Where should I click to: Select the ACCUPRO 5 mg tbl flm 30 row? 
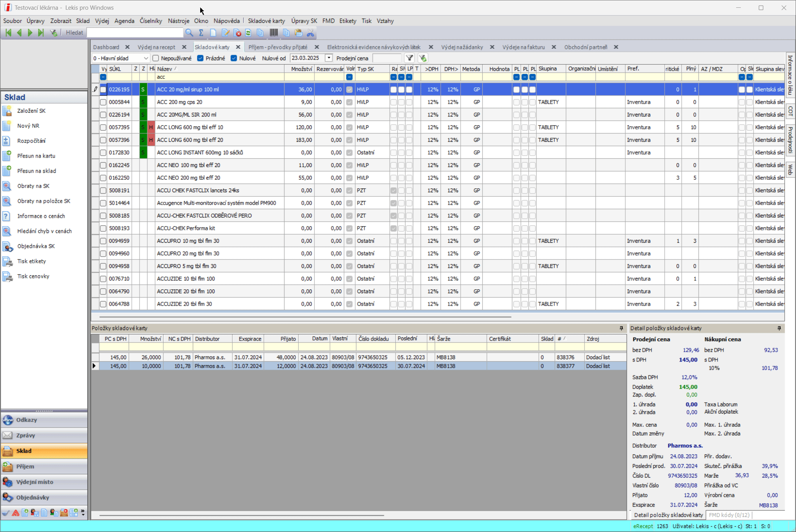click(437, 266)
